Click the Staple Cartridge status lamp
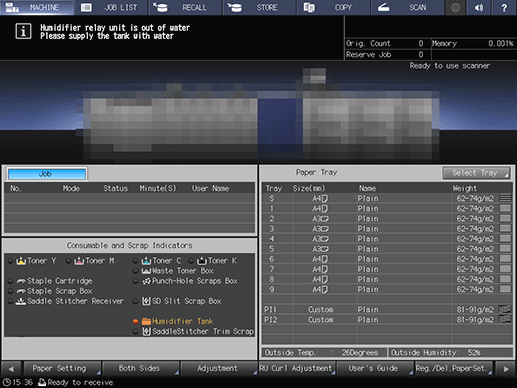 pos(11,281)
